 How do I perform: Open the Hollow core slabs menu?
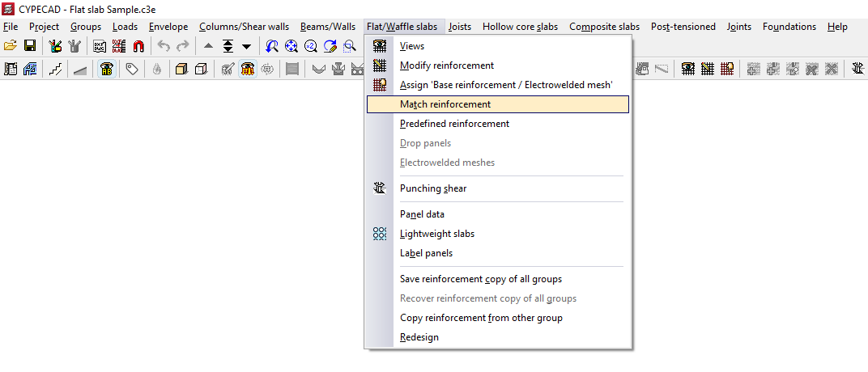pyautogui.click(x=520, y=27)
